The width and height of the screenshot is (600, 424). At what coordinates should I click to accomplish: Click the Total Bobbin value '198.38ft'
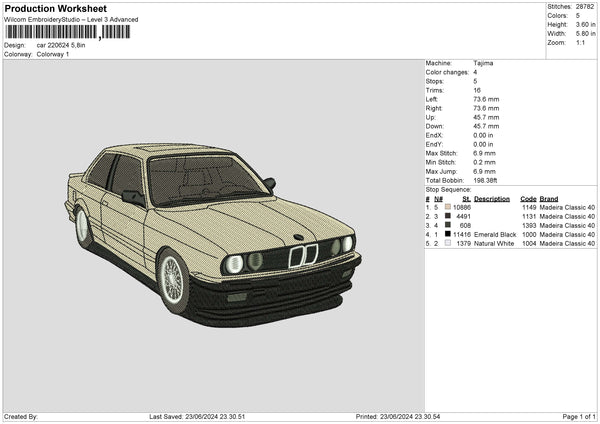(485, 180)
